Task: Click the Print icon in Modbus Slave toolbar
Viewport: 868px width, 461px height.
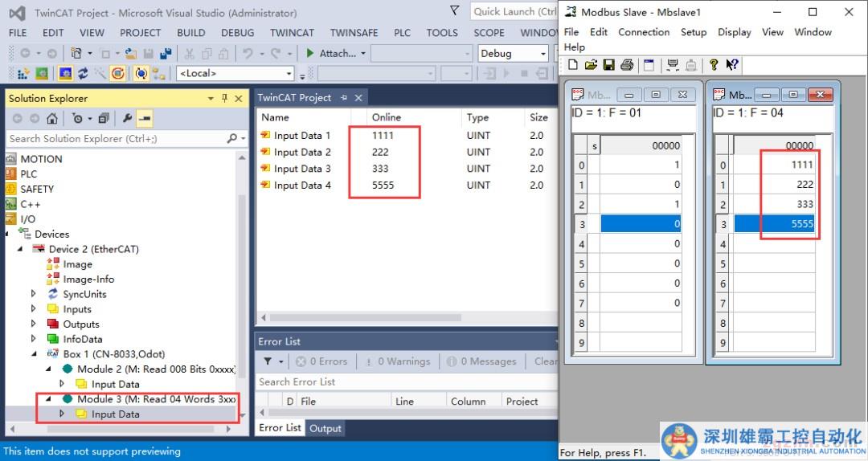Action: pyautogui.click(x=627, y=65)
